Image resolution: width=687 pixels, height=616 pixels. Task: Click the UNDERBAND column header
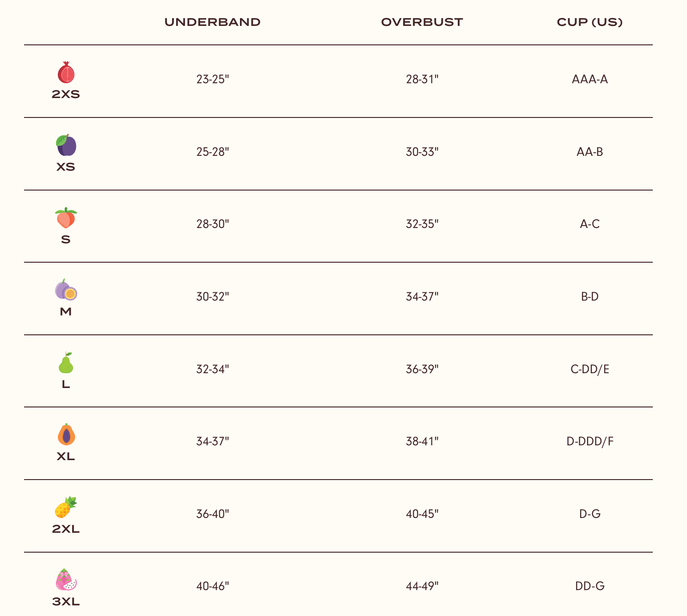(x=213, y=22)
